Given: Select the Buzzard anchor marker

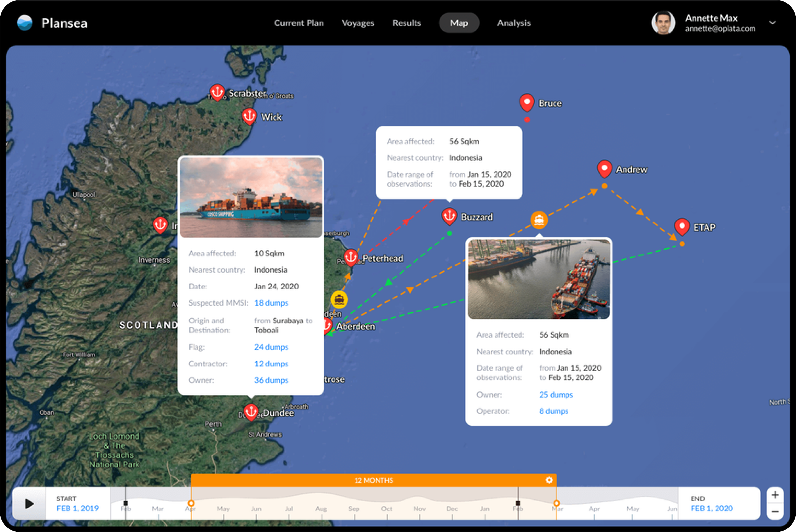Looking at the screenshot, I should click(x=449, y=216).
